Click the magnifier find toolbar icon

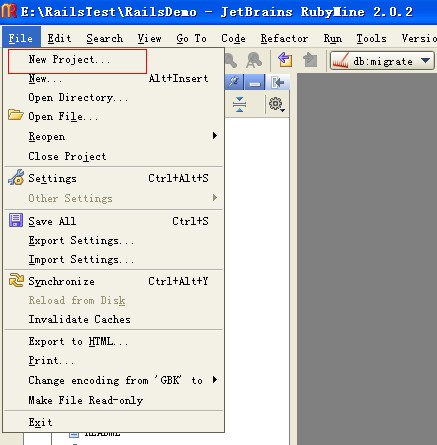(x=231, y=60)
